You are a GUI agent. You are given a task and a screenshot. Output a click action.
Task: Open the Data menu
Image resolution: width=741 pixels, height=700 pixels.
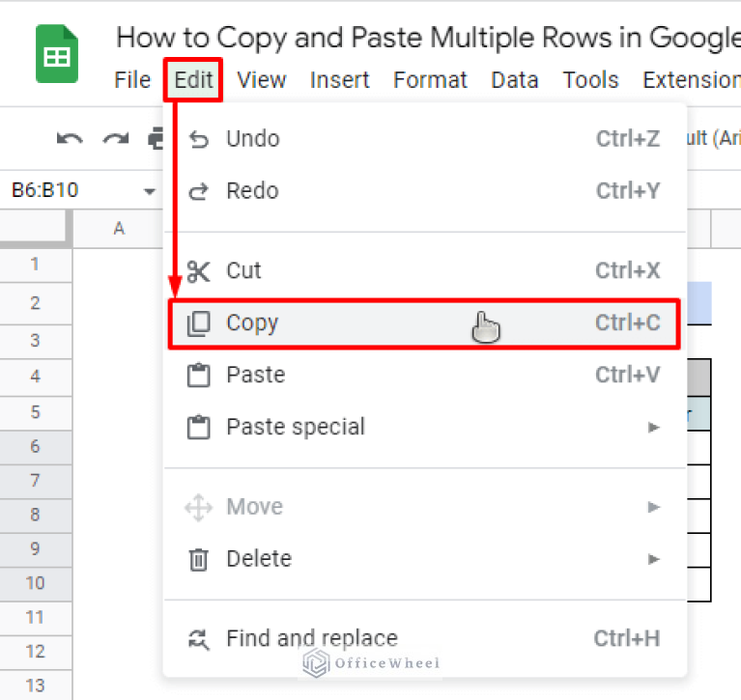point(515,80)
